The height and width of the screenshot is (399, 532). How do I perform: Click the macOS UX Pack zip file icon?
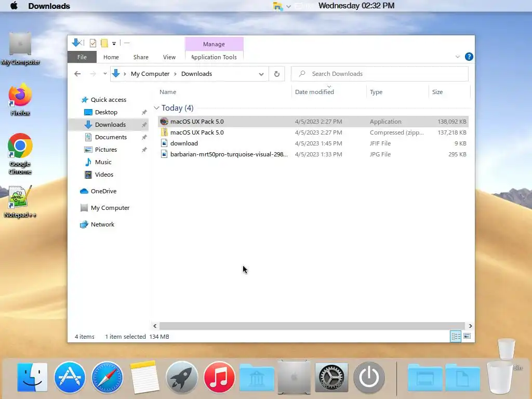pos(164,132)
